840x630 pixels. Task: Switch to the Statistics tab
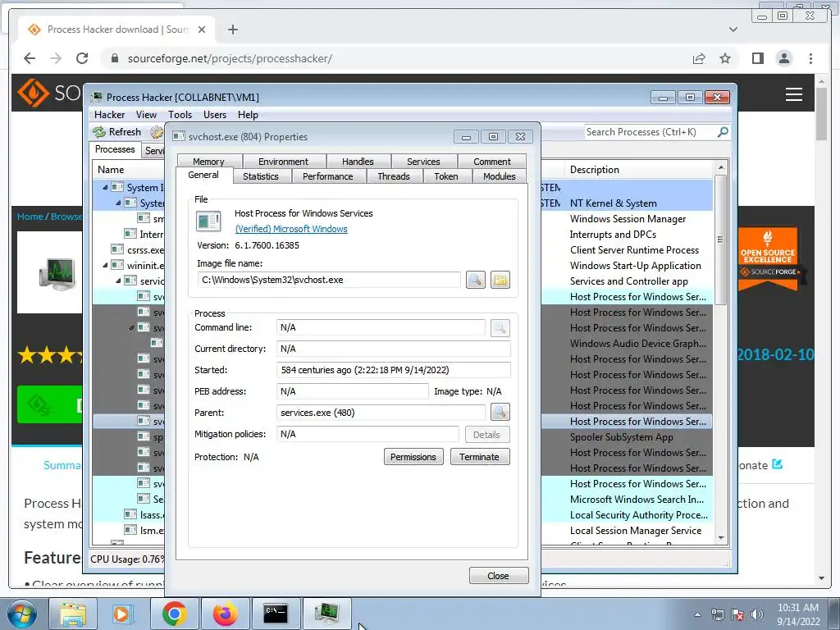(x=261, y=176)
